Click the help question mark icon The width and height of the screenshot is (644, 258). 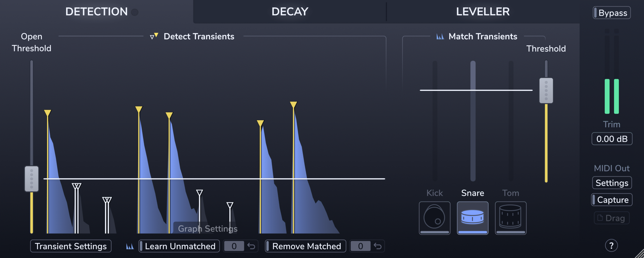pos(611,245)
